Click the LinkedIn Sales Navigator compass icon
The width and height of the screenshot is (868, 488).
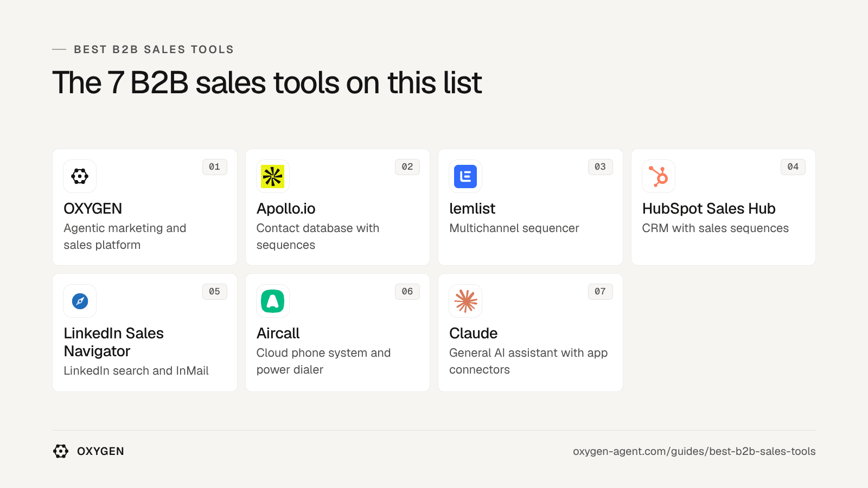point(80,301)
